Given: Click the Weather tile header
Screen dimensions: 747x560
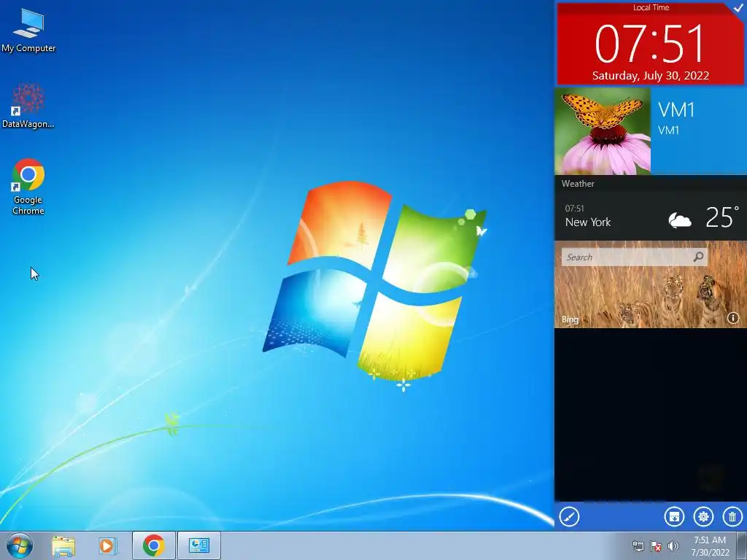Looking at the screenshot, I should click(578, 184).
